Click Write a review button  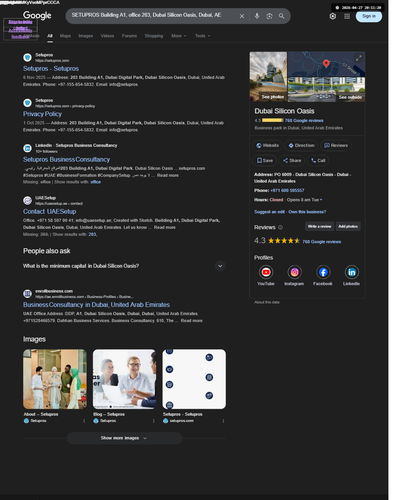pos(319,227)
